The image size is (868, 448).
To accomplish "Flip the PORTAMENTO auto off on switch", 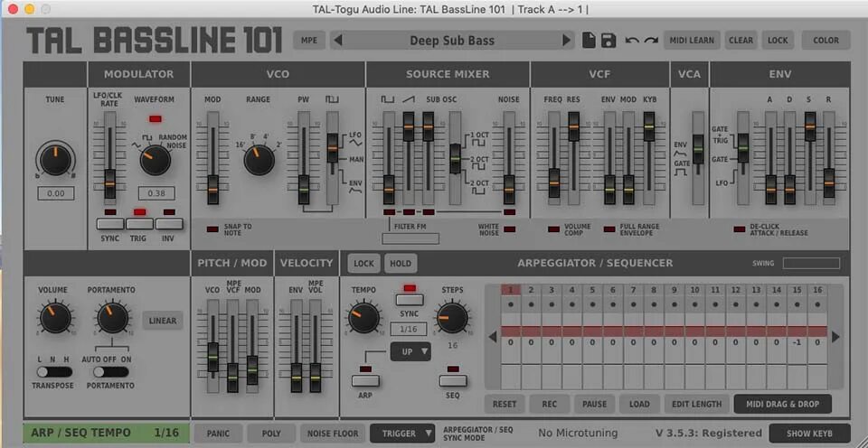I will (110, 372).
